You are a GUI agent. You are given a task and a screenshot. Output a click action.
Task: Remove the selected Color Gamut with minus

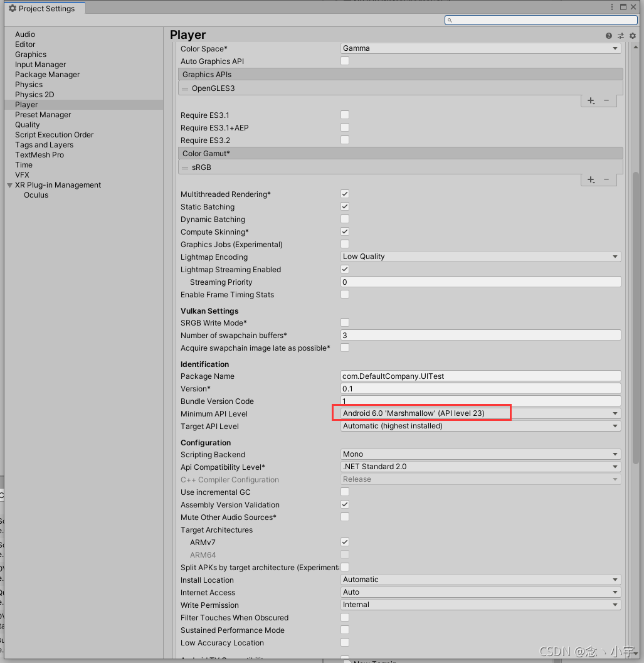[606, 179]
